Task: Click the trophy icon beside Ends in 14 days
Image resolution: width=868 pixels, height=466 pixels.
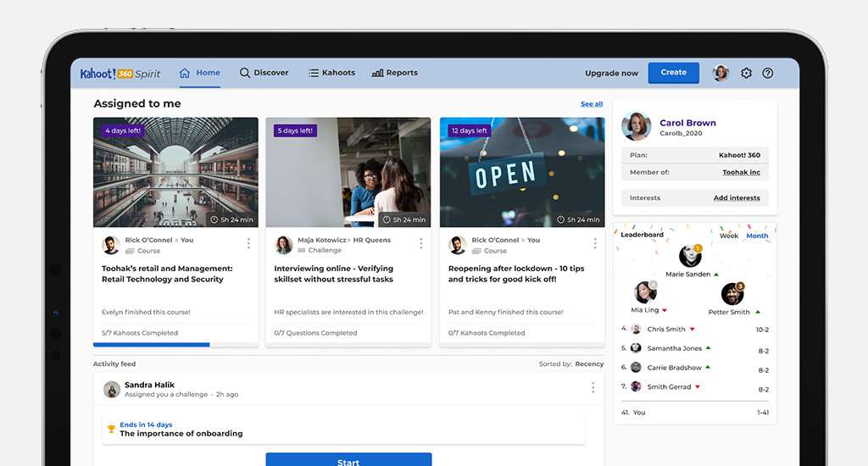Action: pyautogui.click(x=111, y=429)
